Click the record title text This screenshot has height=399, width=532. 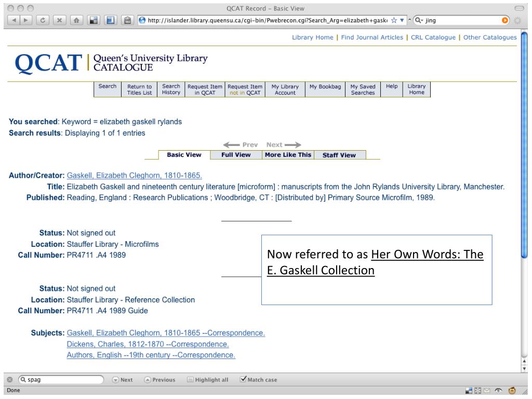tap(285, 187)
